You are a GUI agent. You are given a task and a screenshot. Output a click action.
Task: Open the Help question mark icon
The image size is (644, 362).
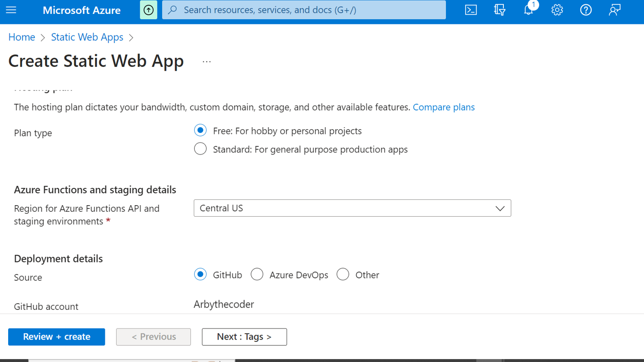click(586, 10)
